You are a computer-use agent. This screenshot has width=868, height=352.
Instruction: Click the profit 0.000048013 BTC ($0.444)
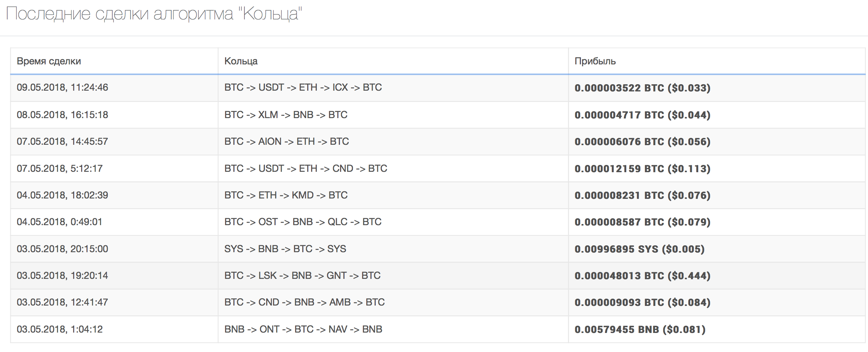(643, 276)
